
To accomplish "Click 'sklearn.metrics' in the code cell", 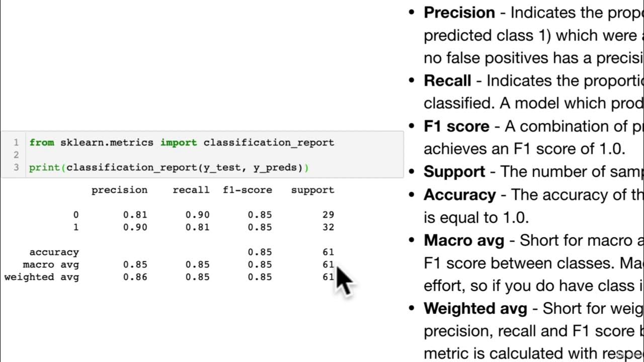I will click(x=107, y=142).
